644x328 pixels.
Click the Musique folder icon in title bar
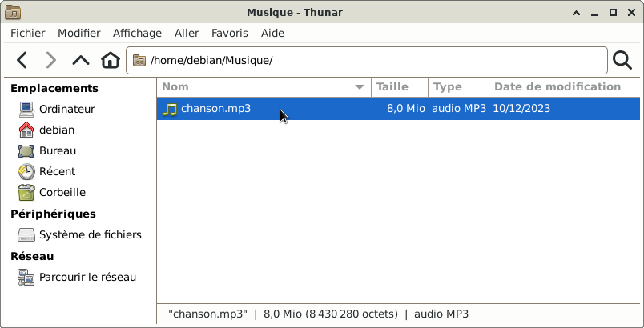13,13
